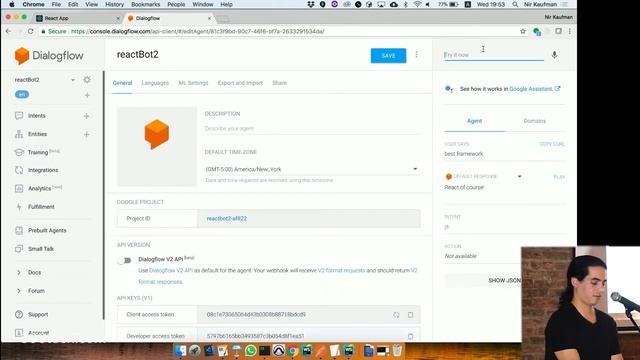The image size is (640, 360).
Task: Click the browser address bar
Action: click(x=278, y=31)
